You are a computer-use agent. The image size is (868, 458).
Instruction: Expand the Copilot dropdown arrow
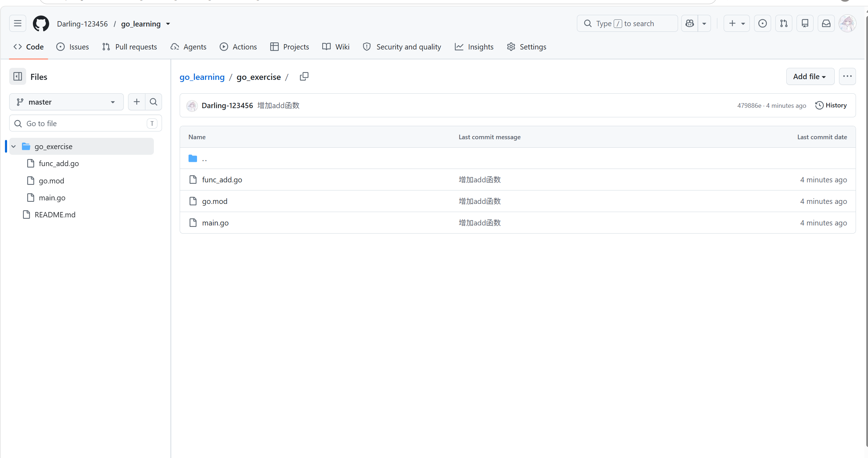[704, 24]
